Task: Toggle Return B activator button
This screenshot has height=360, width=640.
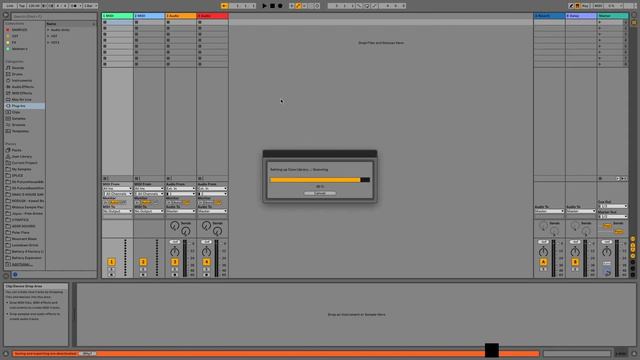Action: (575, 262)
